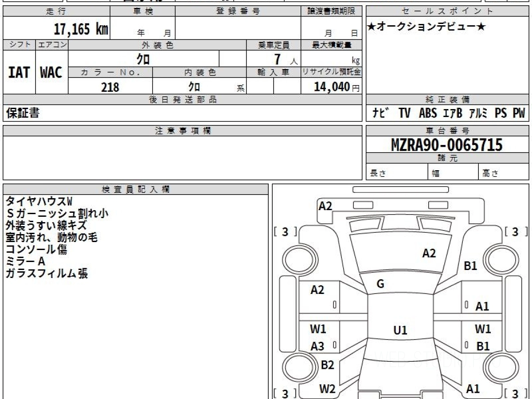Select the color number 218
This screenshot has height=399, width=532.
tap(110, 87)
